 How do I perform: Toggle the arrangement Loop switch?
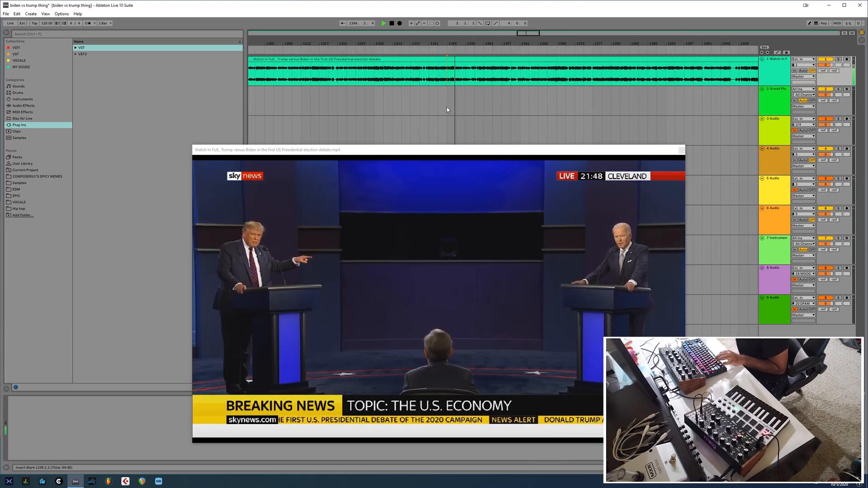click(x=488, y=23)
